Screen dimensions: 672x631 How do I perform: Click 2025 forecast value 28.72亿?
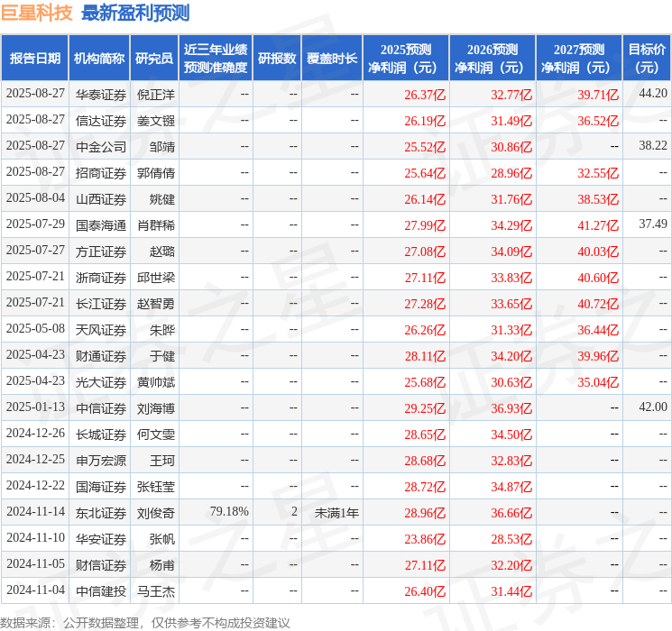(x=425, y=487)
